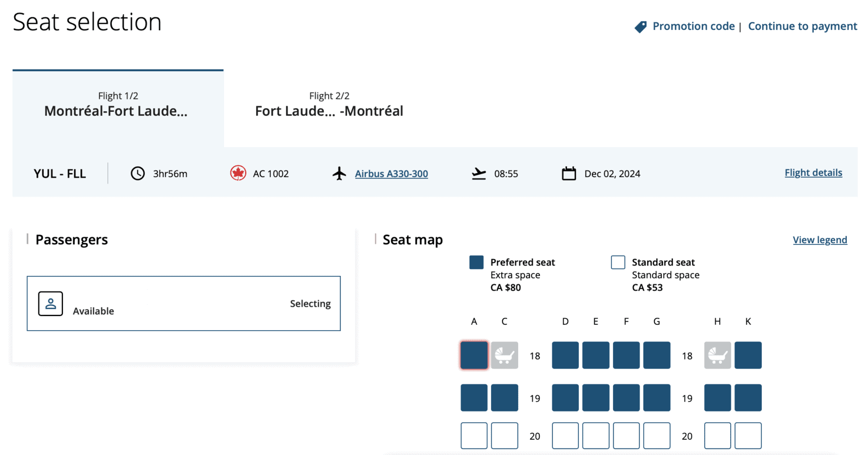868x455 pixels.
Task: Select the passenger card marked Selecting
Action: pyautogui.click(x=184, y=304)
